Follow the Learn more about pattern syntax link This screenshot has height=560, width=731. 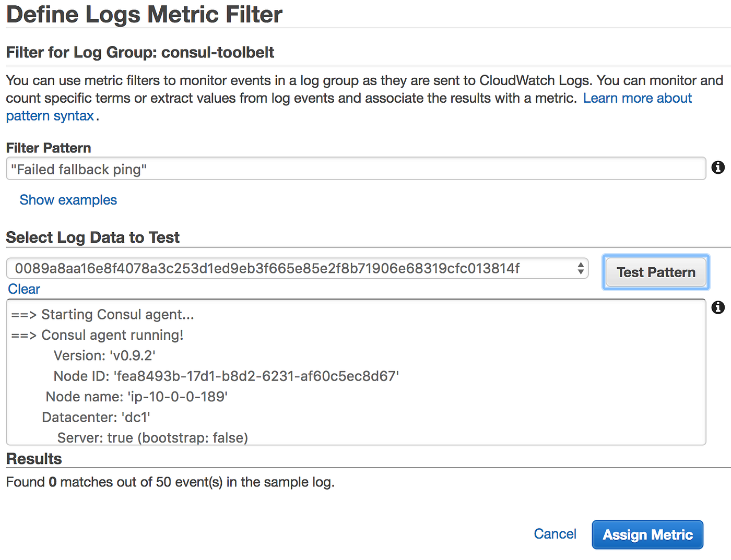[x=637, y=98]
